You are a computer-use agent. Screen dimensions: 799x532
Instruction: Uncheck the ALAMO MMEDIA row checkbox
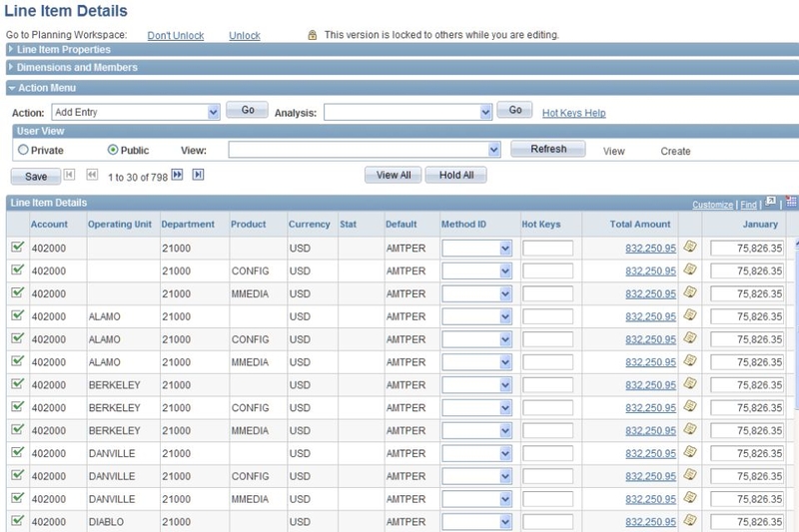pos(17,361)
